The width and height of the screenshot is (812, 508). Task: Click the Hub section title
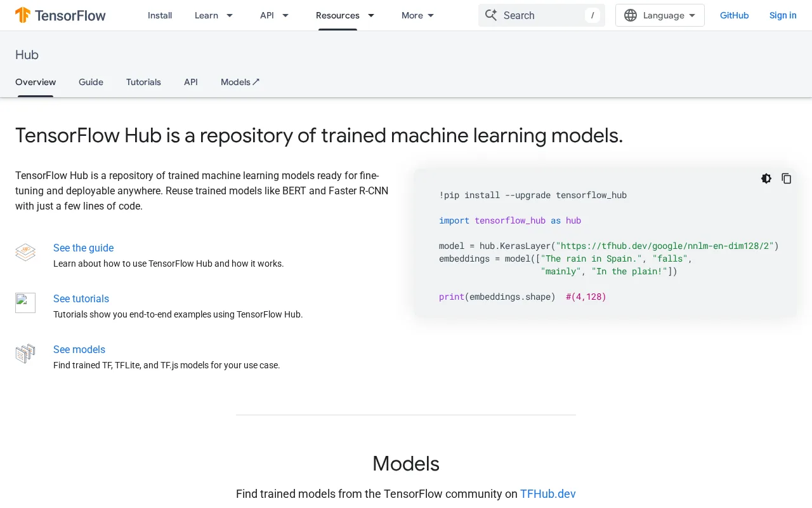tap(27, 55)
